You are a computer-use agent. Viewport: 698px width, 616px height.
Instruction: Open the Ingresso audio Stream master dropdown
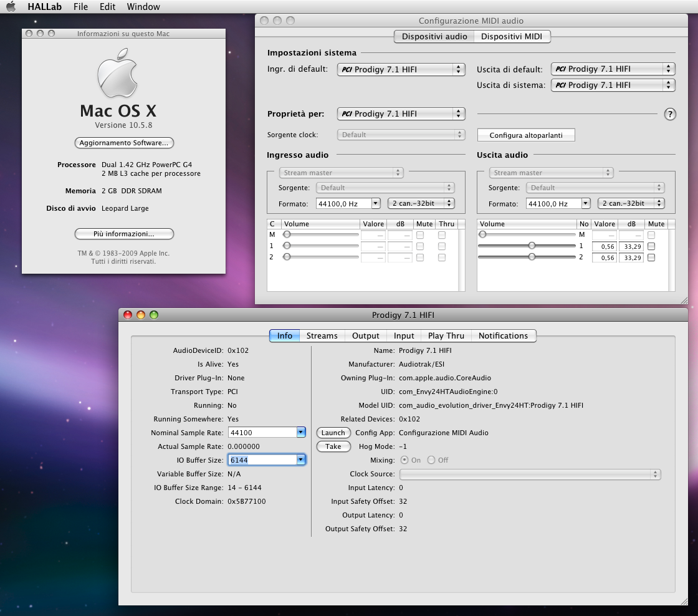point(341,173)
